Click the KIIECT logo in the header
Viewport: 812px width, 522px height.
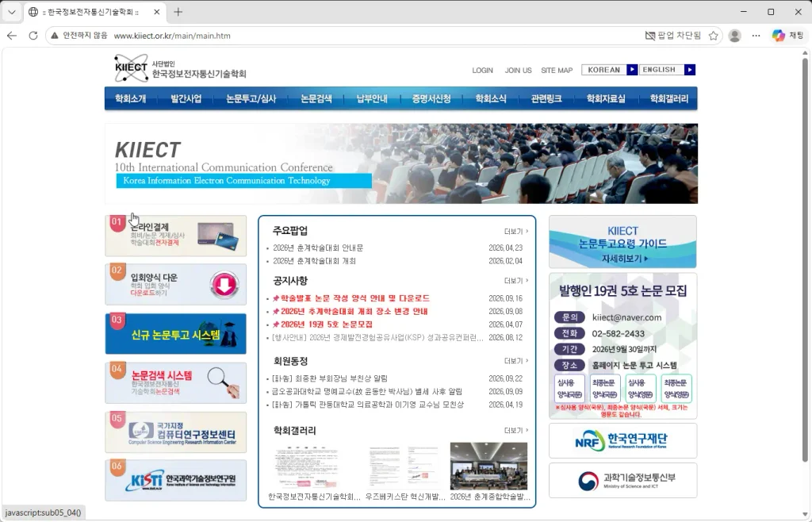(x=180, y=68)
